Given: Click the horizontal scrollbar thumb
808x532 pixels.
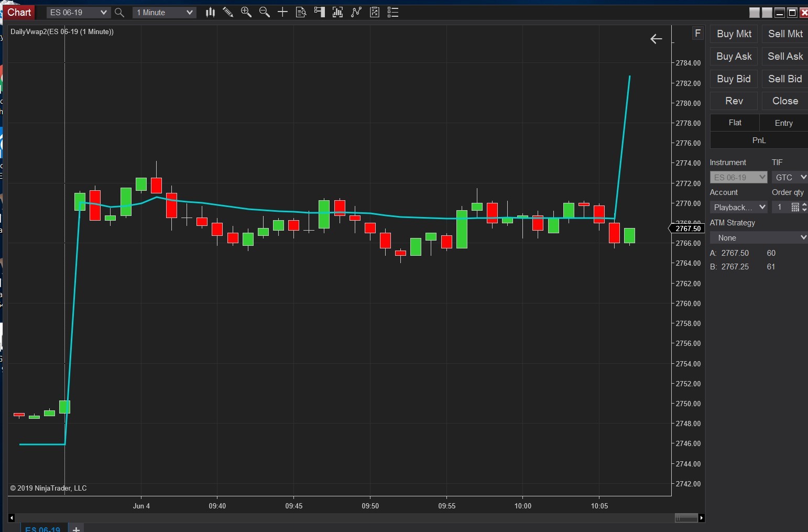Looking at the screenshot, I should pos(686,518).
